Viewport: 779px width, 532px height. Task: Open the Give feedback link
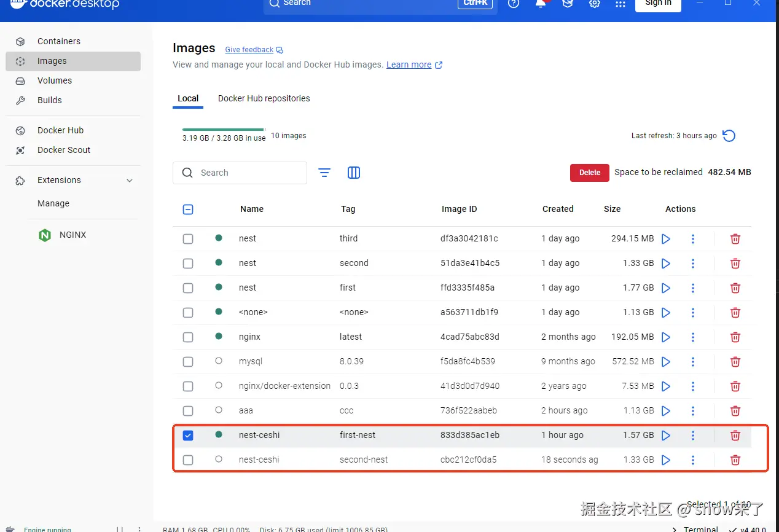click(x=254, y=50)
